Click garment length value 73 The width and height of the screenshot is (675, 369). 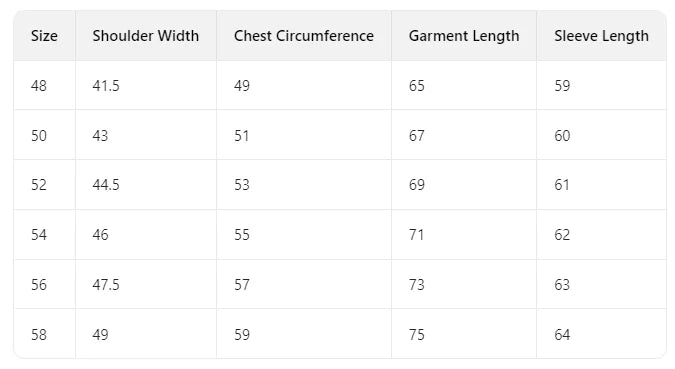point(417,285)
